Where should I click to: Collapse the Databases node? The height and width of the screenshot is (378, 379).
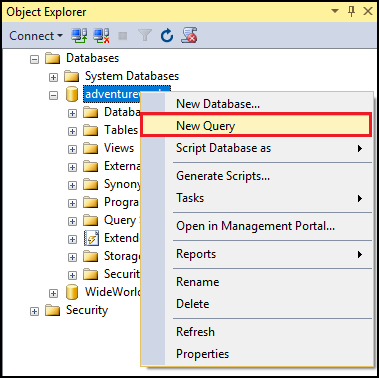[34, 59]
